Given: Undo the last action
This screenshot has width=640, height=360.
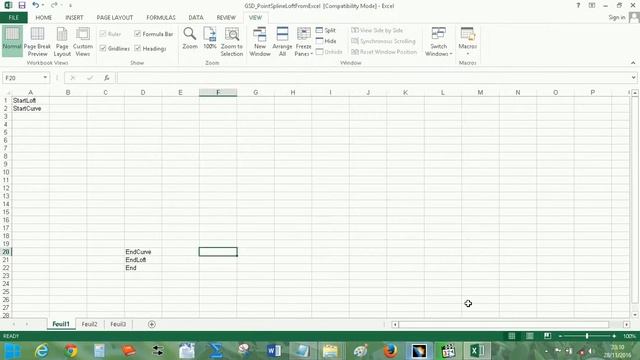Looking at the screenshot, I should [x=36, y=5].
